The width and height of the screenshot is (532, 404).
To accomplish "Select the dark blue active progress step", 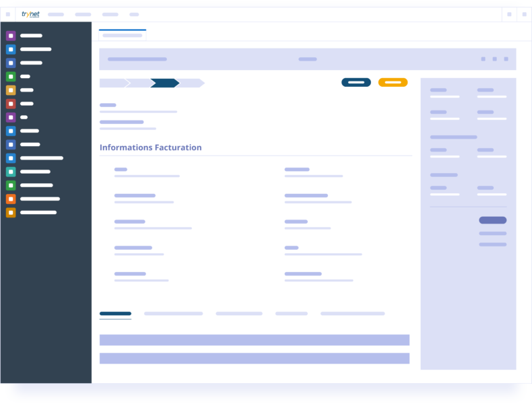I will click(x=165, y=83).
